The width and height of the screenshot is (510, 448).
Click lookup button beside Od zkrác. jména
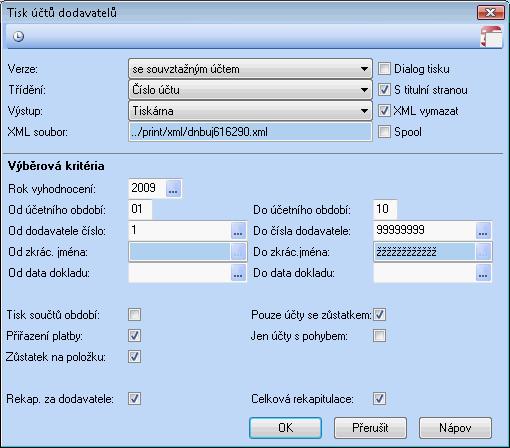click(x=238, y=252)
